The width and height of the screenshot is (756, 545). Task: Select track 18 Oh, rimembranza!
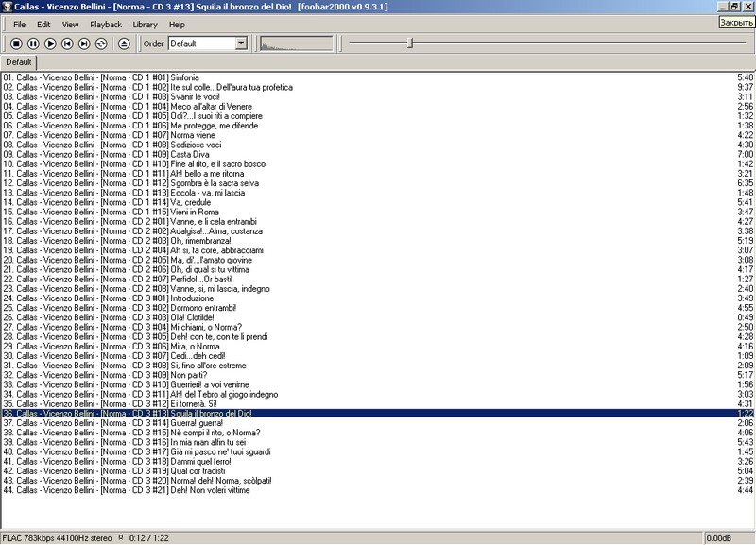click(x=377, y=241)
